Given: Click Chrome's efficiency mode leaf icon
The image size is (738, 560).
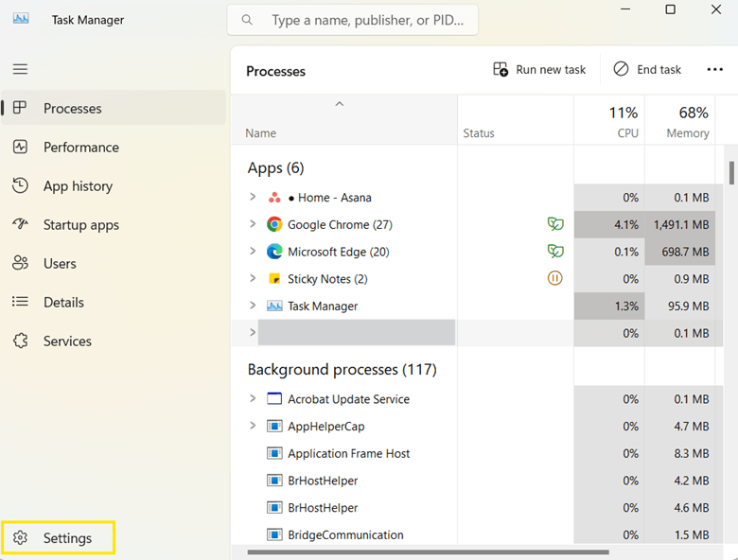Looking at the screenshot, I should (x=554, y=223).
